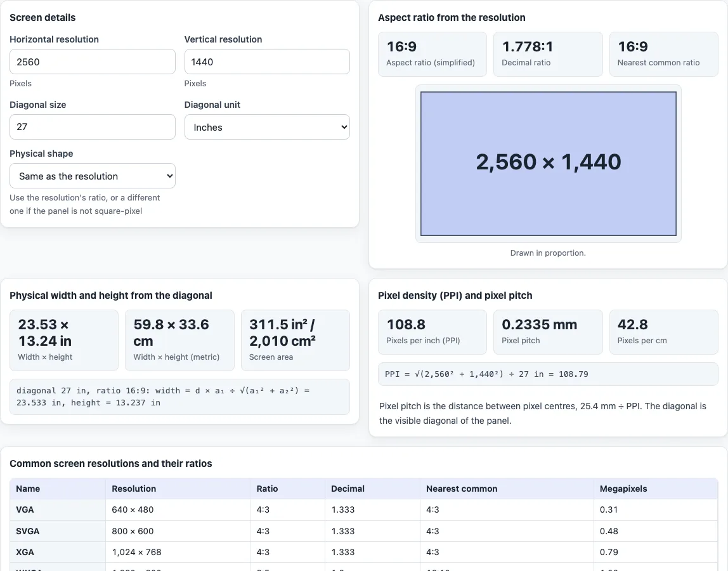This screenshot has width=728, height=571.
Task: Click the Resolution column header
Action: 178,489
